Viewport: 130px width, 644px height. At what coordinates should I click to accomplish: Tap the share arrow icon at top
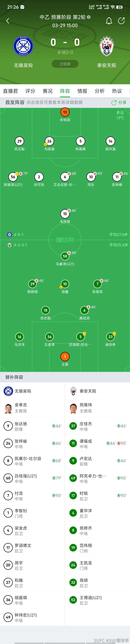point(121,21)
